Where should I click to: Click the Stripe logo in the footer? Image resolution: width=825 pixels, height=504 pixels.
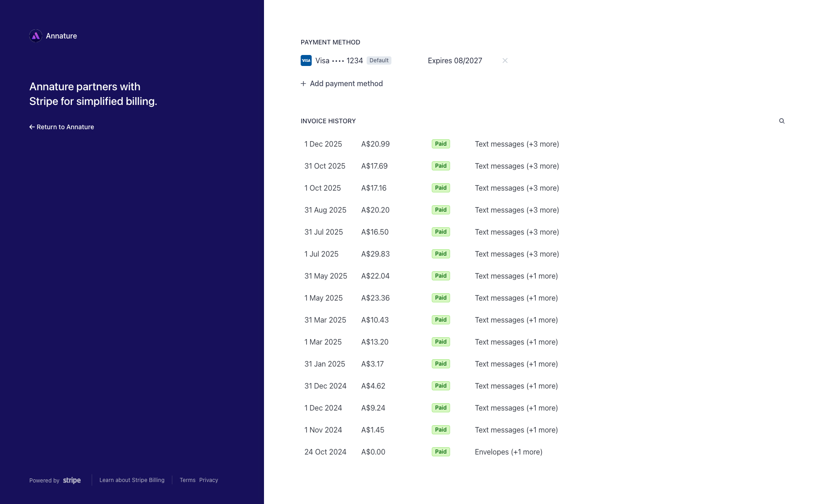click(x=72, y=480)
